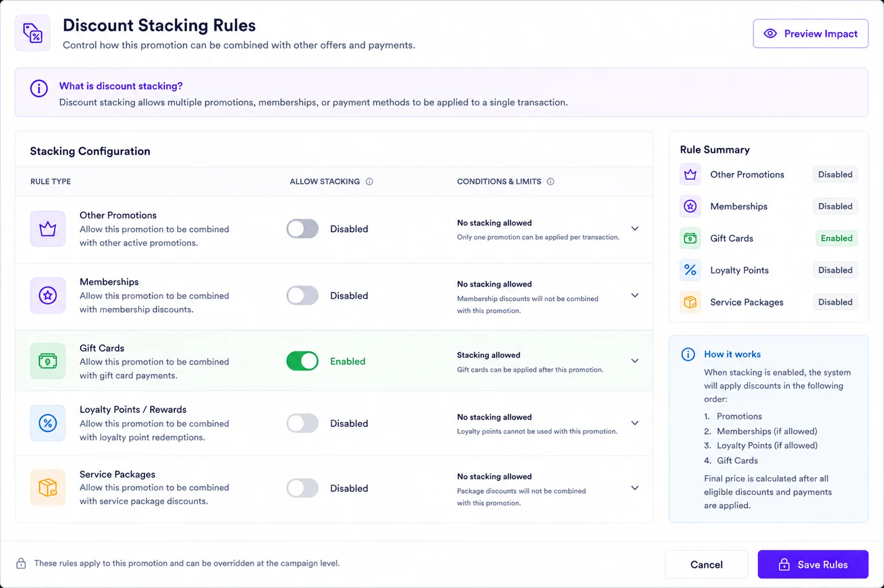Image resolution: width=884 pixels, height=588 pixels.
Task: Click the green 'Enabled' label beside Gift Cards toggle
Action: [x=347, y=362]
